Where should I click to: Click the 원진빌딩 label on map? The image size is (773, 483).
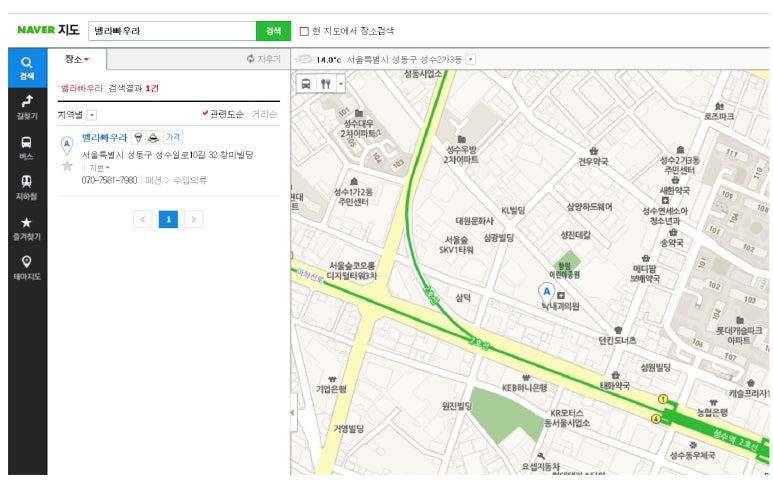[x=457, y=406]
